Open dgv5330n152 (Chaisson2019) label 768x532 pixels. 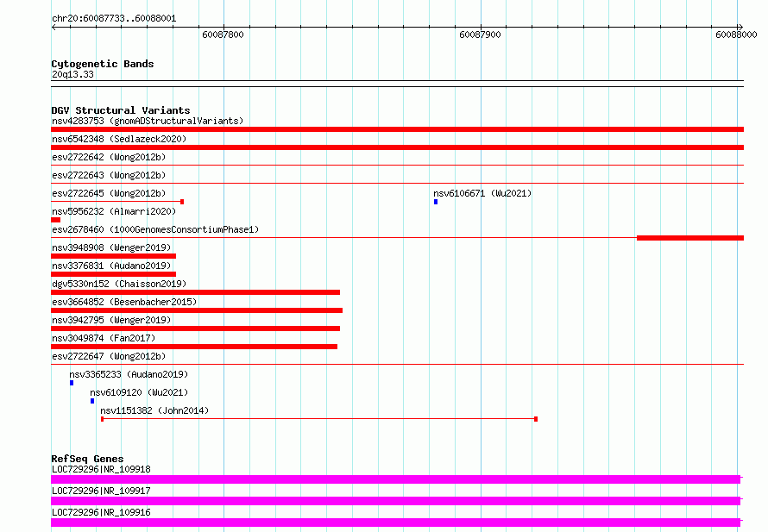[119, 284]
